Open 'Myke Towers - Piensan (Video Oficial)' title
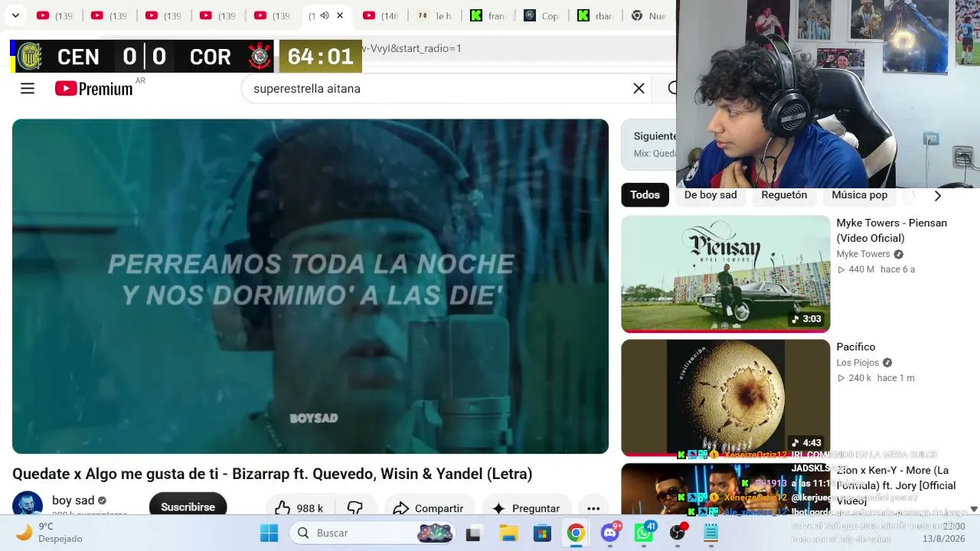The width and height of the screenshot is (980, 551). coord(891,230)
